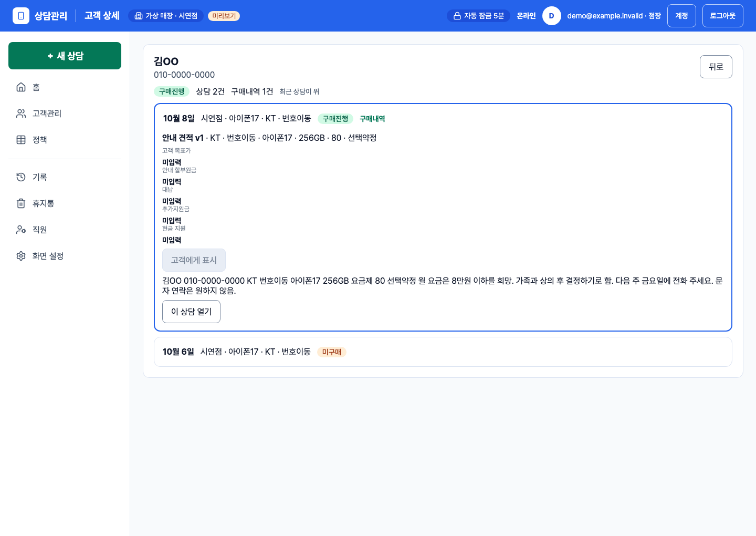Click the 정책 table icon
This screenshot has width=756, height=536.
point(21,140)
